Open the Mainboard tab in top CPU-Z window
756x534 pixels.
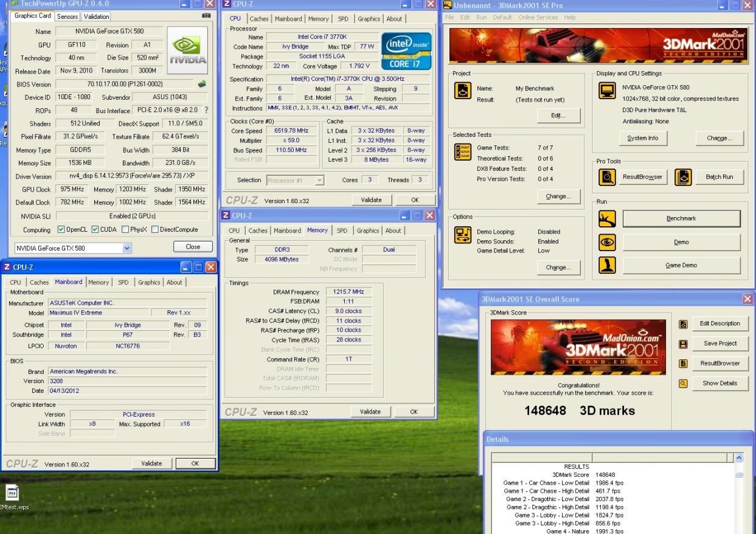288,19
